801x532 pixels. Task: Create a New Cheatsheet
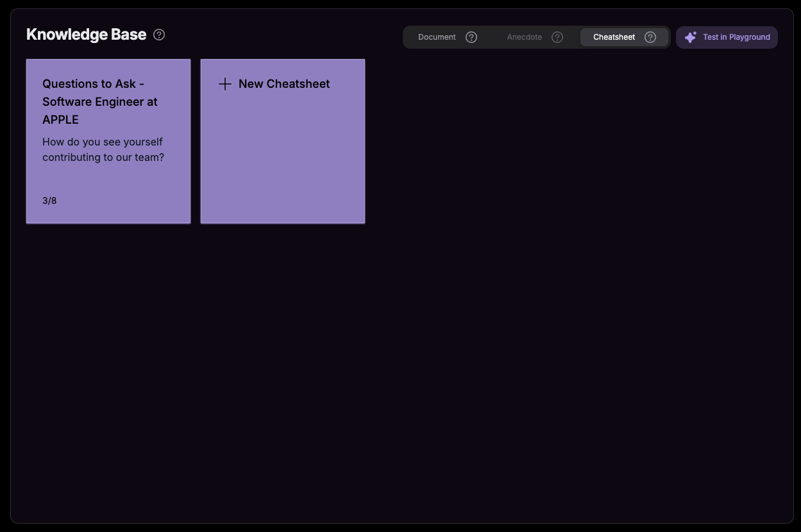tap(283, 141)
